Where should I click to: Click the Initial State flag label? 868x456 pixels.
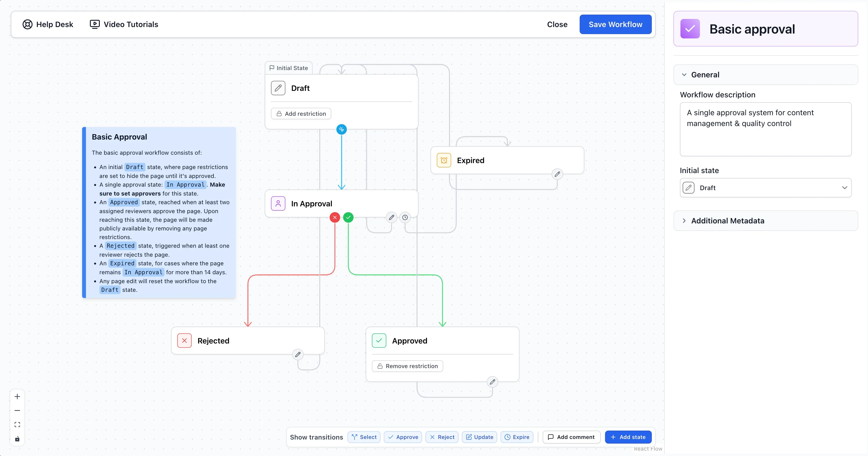288,68
